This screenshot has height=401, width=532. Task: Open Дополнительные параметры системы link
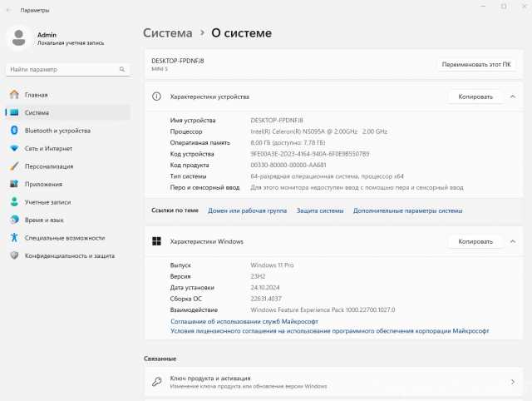(x=407, y=211)
